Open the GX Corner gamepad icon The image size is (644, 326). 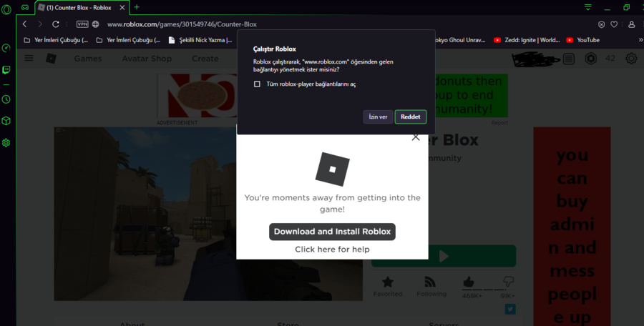(x=25, y=7)
